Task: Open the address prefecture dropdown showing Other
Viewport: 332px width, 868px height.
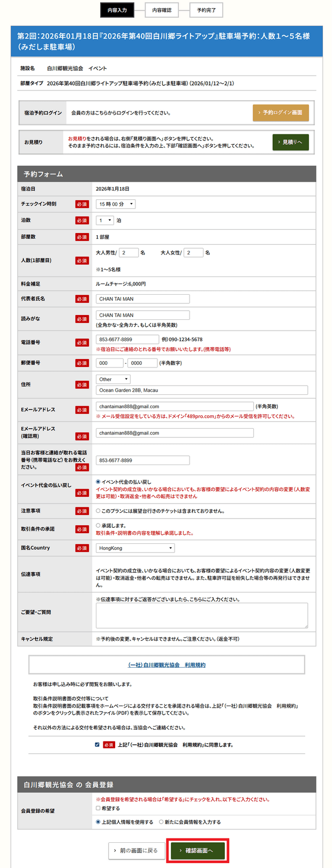Action: point(113,379)
